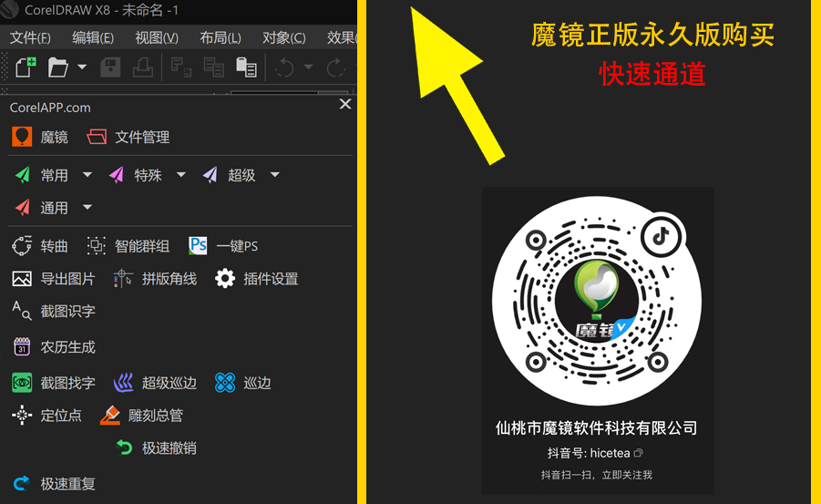Click the 拼版角线 crop marks icon
821x504 pixels.
pos(123,279)
